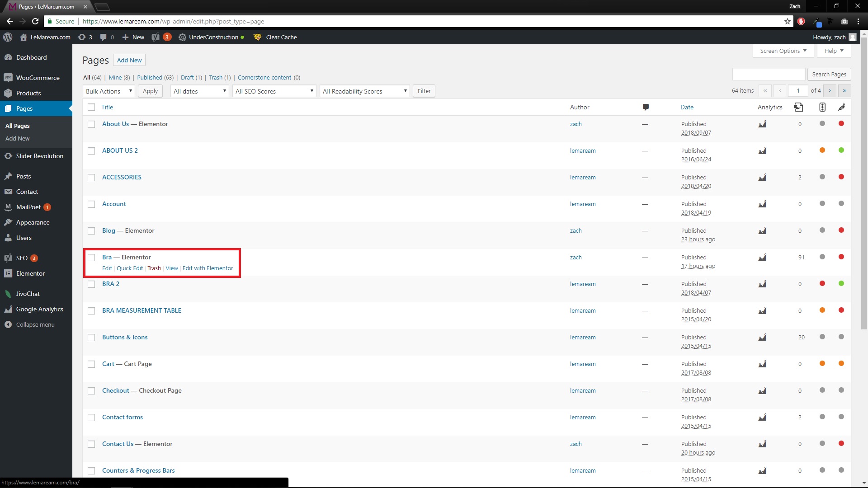
Task: Click Quick Edit for Bra page
Action: click(x=130, y=268)
